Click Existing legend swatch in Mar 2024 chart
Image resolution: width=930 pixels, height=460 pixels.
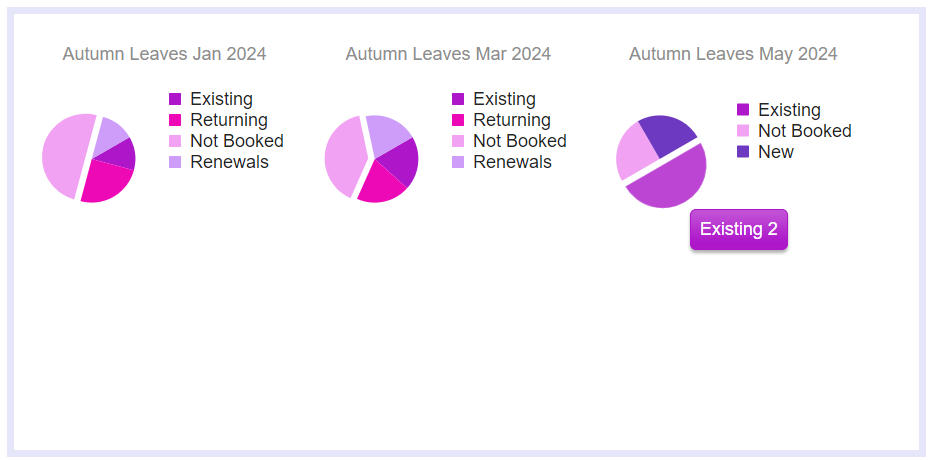point(458,99)
